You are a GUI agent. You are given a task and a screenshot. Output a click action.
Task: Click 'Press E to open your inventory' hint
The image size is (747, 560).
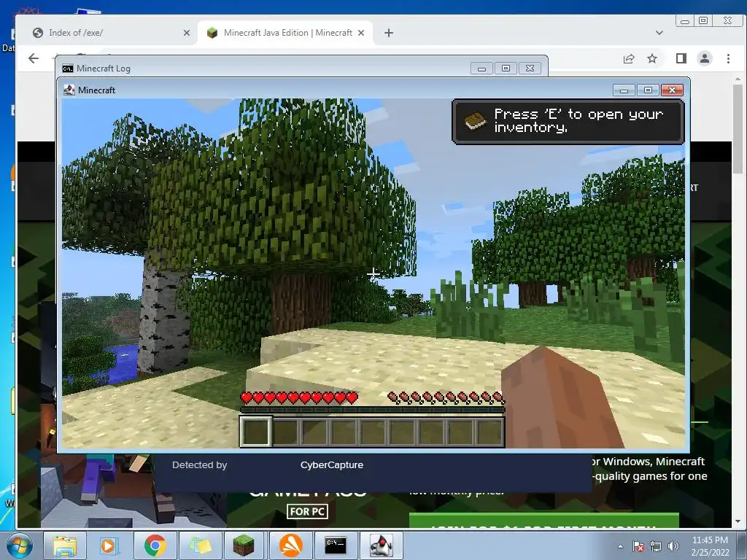pyautogui.click(x=568, y=122)
